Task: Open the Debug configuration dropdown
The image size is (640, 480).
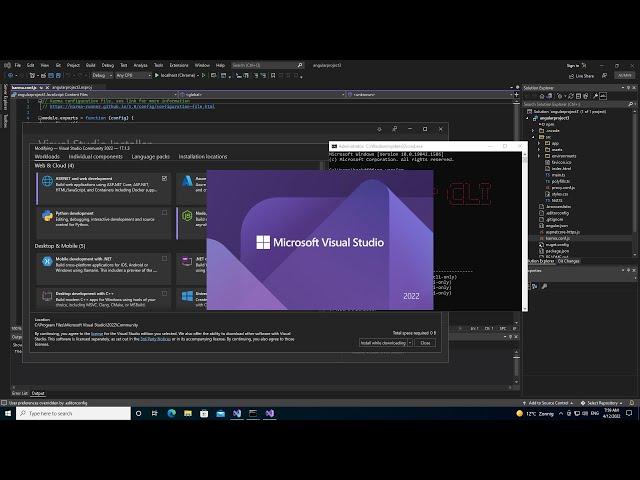Action: tap(102, 76)
